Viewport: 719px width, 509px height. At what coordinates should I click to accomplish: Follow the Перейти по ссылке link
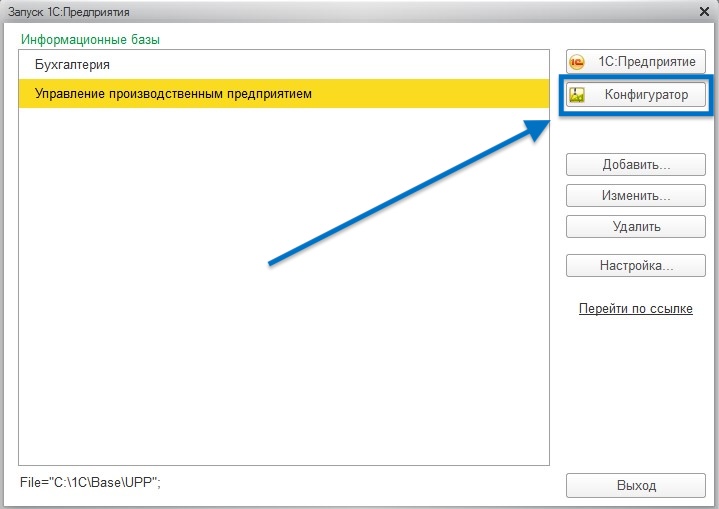636,309
